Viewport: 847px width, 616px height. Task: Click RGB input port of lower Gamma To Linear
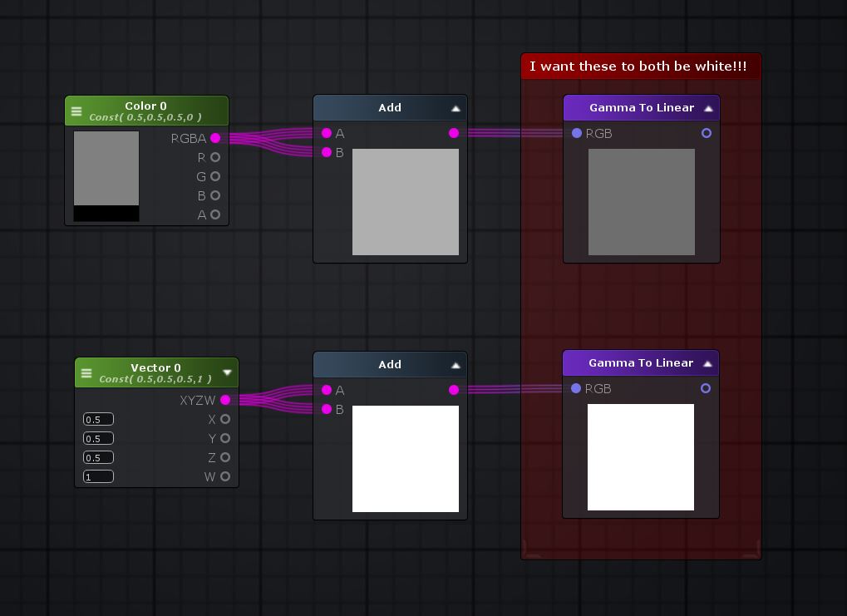pyautogui.click(x=576, y=388)
